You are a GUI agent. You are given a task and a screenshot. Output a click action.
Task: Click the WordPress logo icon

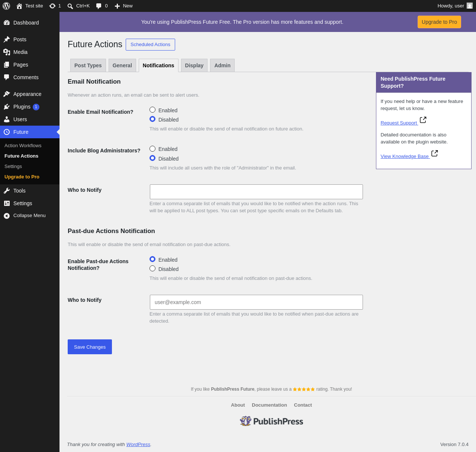pyautogui.click(x=6, y=6)
